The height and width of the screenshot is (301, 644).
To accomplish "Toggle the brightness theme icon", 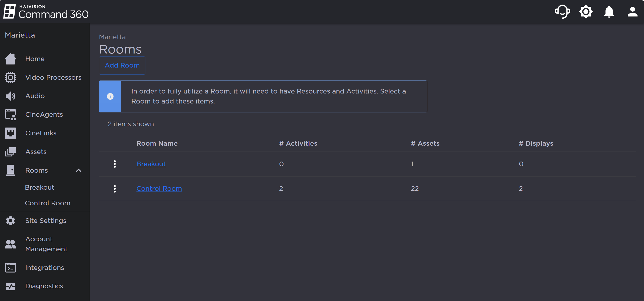I will [x=586, y=12].
